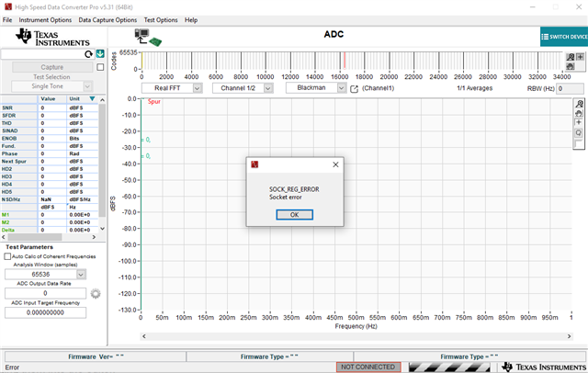The image size is (588, 373).
Task: Click the refresh arrow icon in device field
Action: [x=88, y=54]
